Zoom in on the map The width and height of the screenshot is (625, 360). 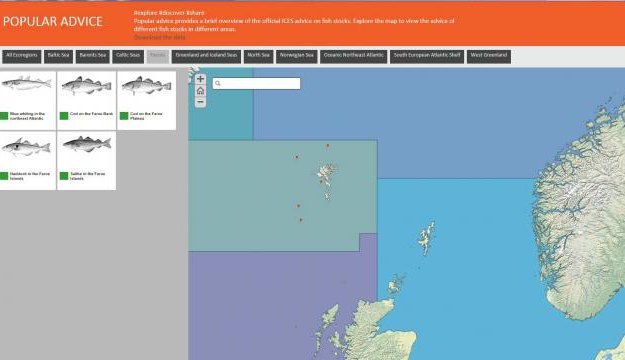[200, 79]
